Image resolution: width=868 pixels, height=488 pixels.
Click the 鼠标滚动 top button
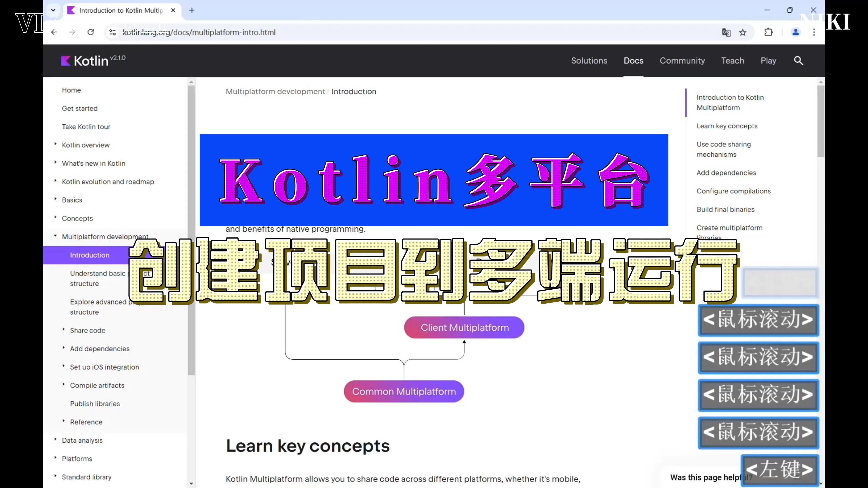(x=758, y=319)
